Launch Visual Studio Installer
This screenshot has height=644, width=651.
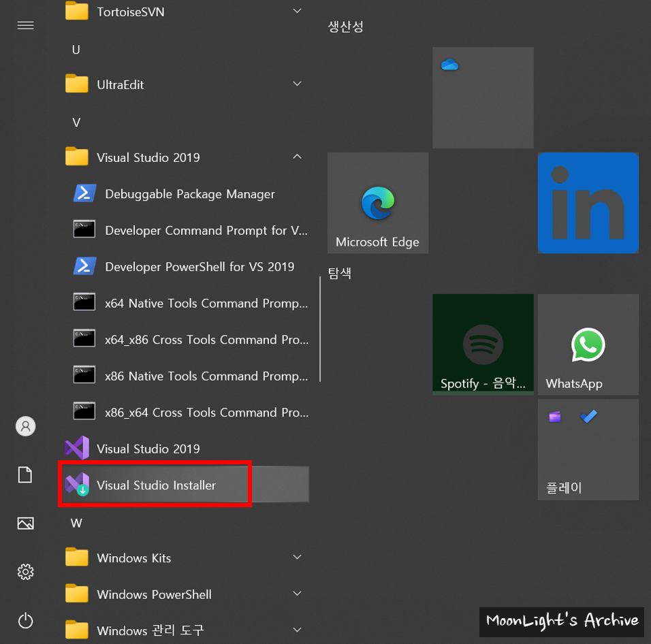(185, 485)
